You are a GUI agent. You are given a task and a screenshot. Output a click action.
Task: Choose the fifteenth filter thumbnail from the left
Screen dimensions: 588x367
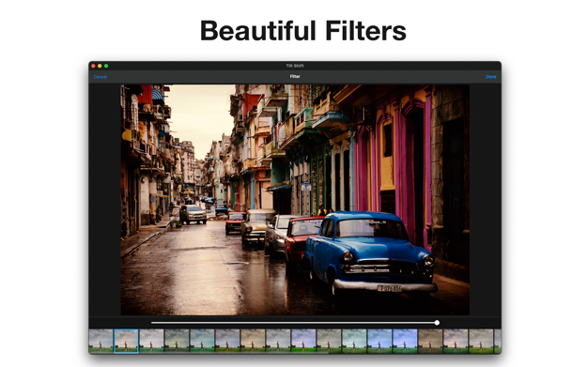(x=456, y=341)
